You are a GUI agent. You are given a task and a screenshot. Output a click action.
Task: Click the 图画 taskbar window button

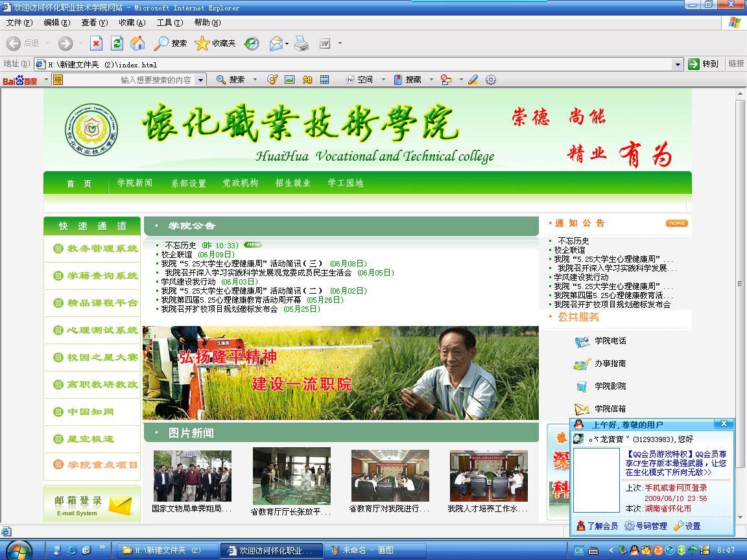[367, 550]
